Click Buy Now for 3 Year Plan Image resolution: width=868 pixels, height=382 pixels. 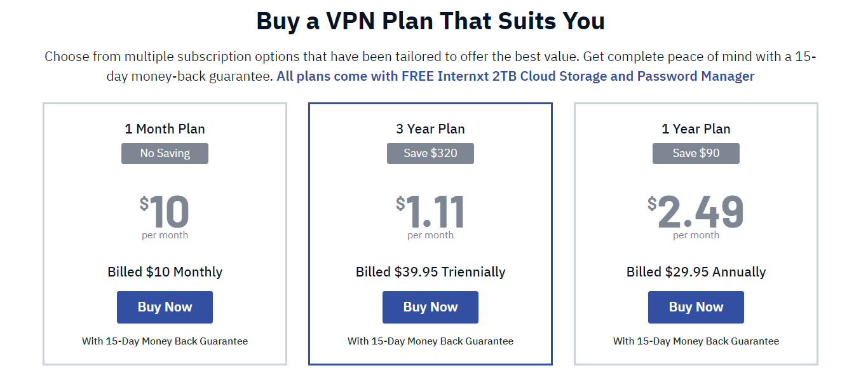(x=430, y=307)
